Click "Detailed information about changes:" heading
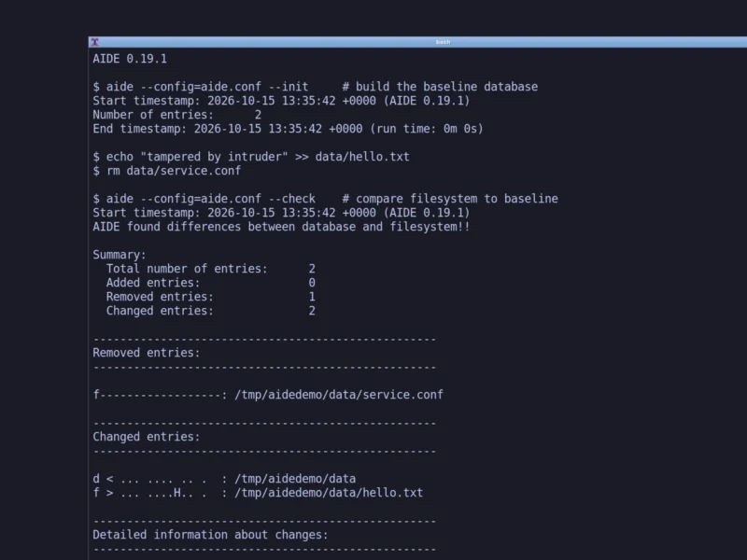 pos(211,535)
